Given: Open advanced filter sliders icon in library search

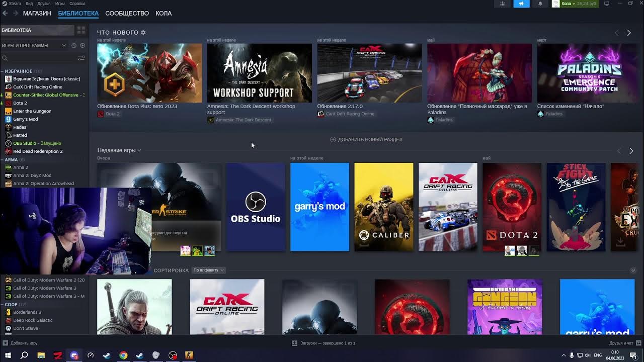Looking at the screenshot, I should [x=81, y=58].
